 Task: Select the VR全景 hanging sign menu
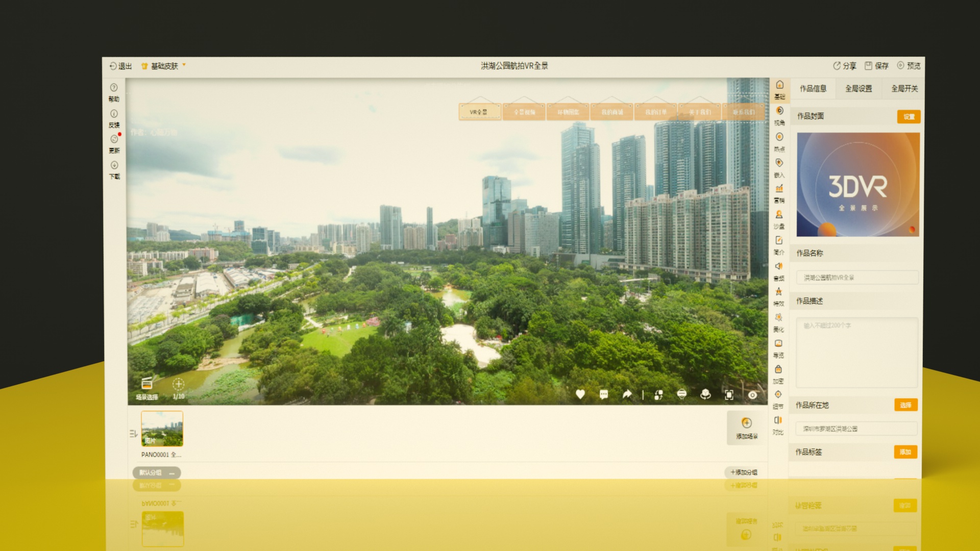click(x=479, y=112)
